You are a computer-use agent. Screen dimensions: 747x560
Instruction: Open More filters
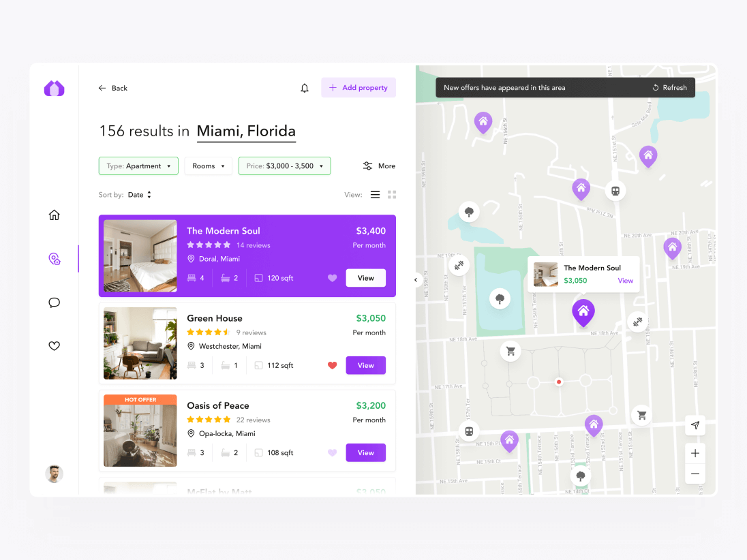pos(379,166)
